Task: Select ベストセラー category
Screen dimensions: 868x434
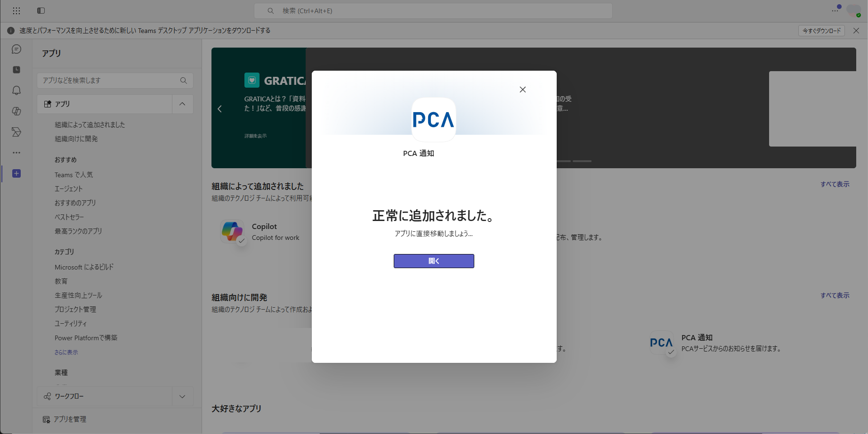Action: [x=69, y=217]
